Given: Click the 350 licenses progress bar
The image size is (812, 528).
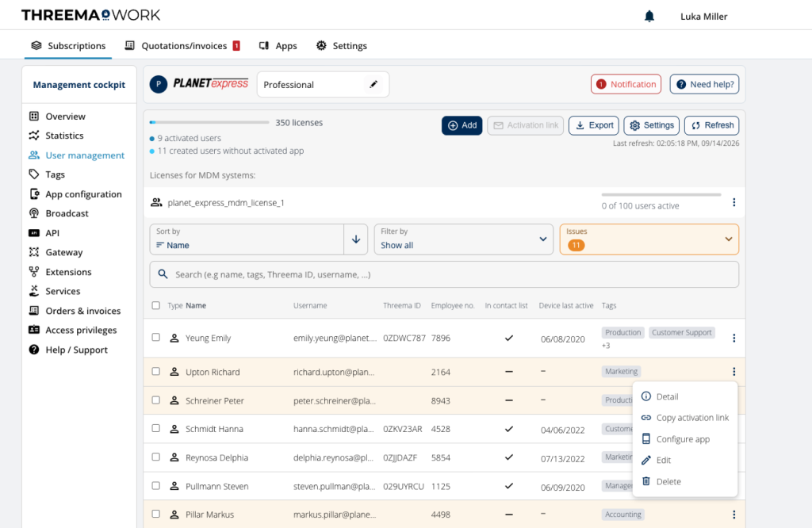Looking at the screenshot, I should tap(209, 123).
